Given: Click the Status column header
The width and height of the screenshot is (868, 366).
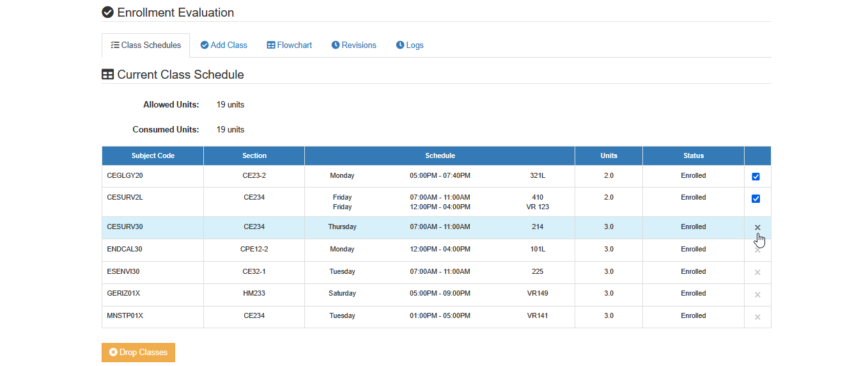Looking at the screenshot, I should pos(694,155).
